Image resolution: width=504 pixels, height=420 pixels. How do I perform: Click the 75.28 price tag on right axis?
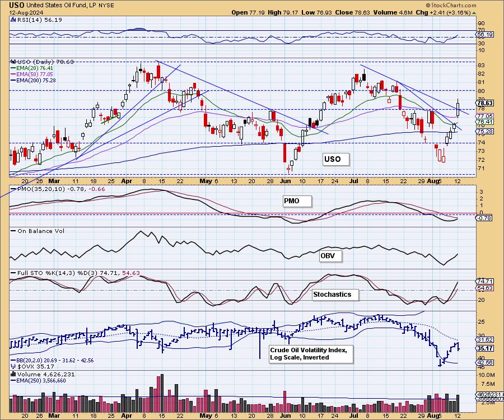point(485,132)
